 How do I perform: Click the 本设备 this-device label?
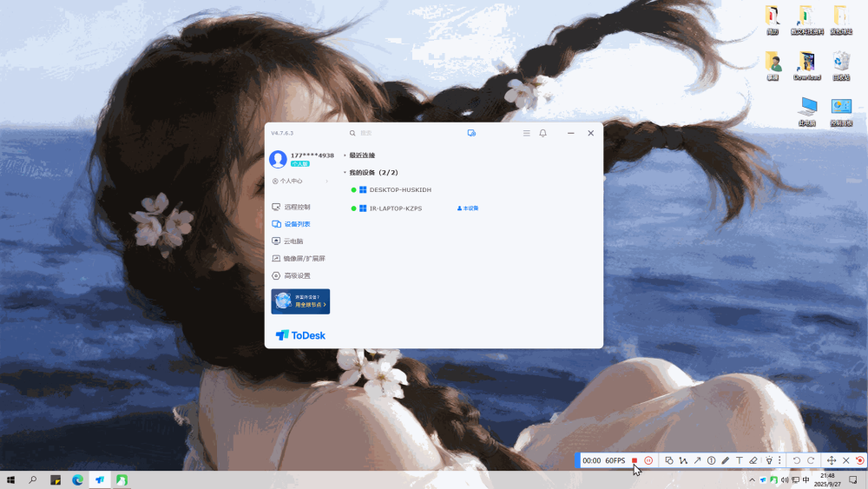tap(468, 208)
